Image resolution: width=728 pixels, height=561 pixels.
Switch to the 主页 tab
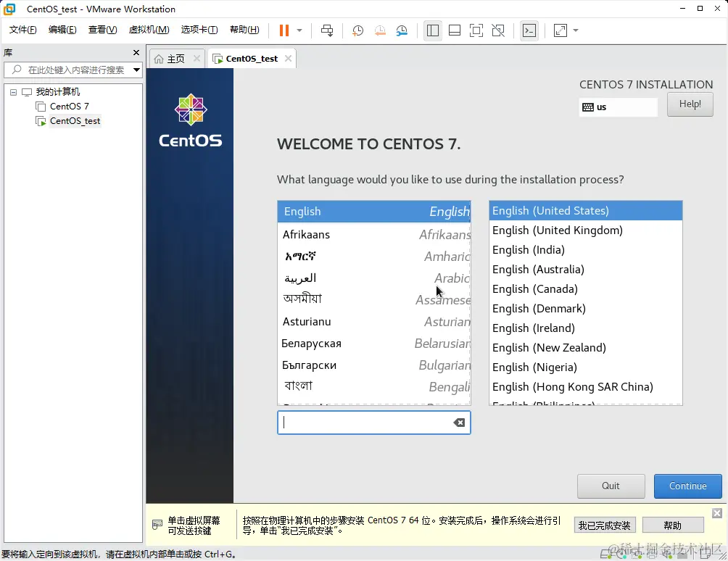point(174,58)
